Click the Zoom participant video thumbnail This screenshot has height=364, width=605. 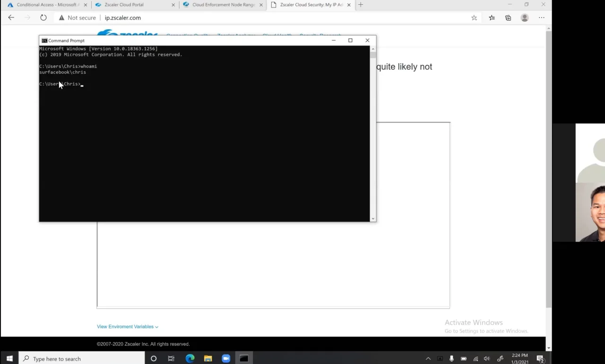[x=590, y=212]
